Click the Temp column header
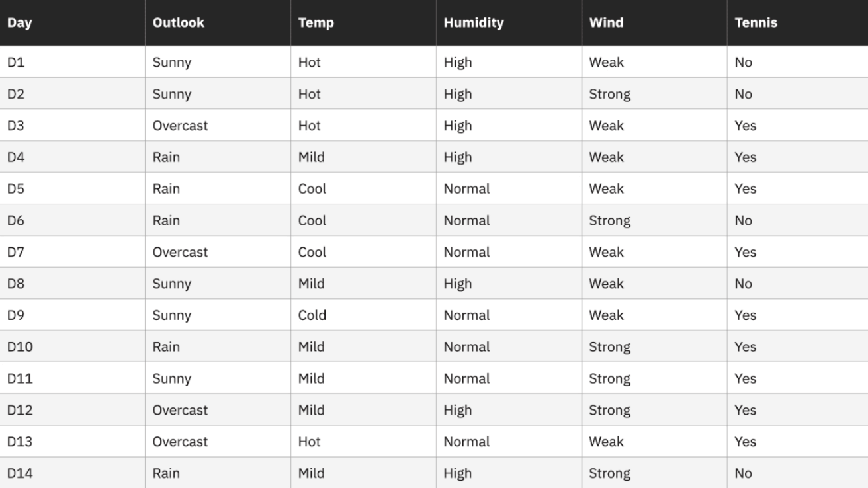 point(363,22)
